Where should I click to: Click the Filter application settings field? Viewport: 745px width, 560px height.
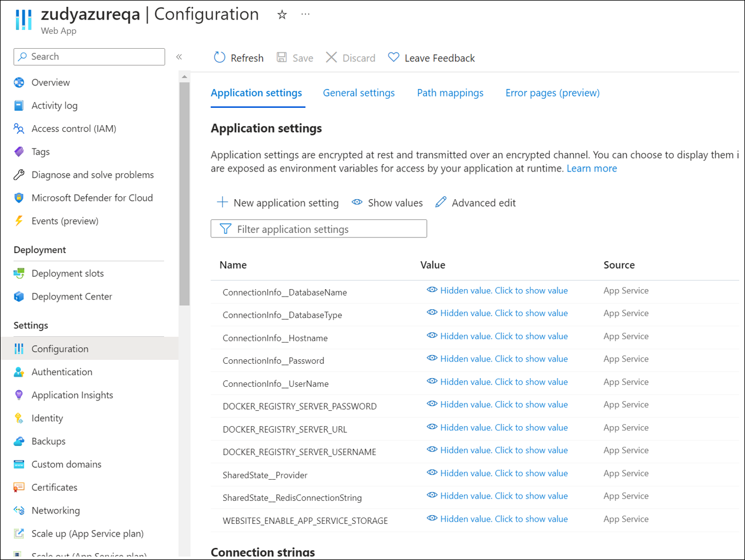tap(319, 229)
